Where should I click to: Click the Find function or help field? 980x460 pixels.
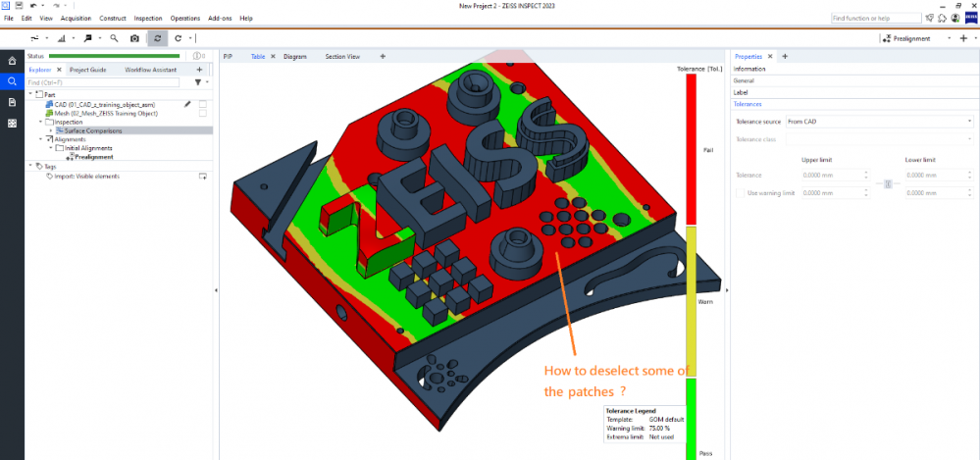pyautogui.click(x=875, y=18)
